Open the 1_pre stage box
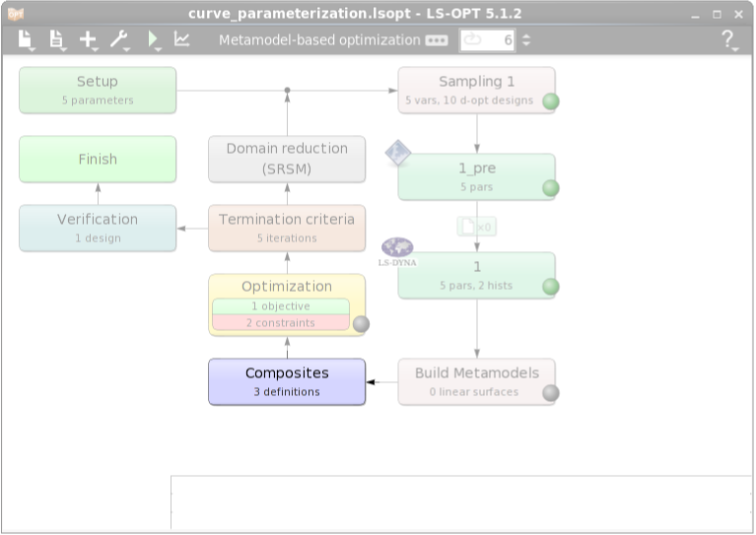Image resolution: width=756 pixels, height=535 pixels. [476, 177]
